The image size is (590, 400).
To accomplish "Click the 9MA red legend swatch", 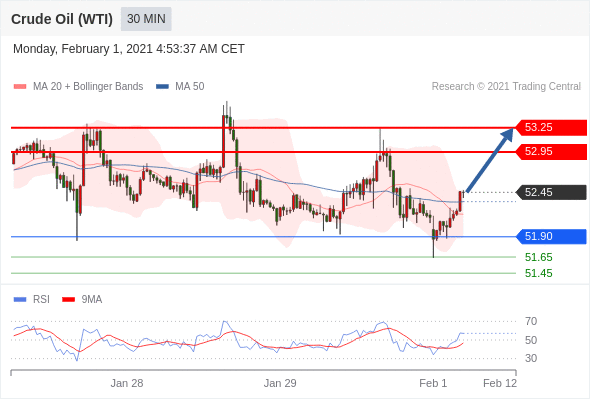I will tap(68, 300).
